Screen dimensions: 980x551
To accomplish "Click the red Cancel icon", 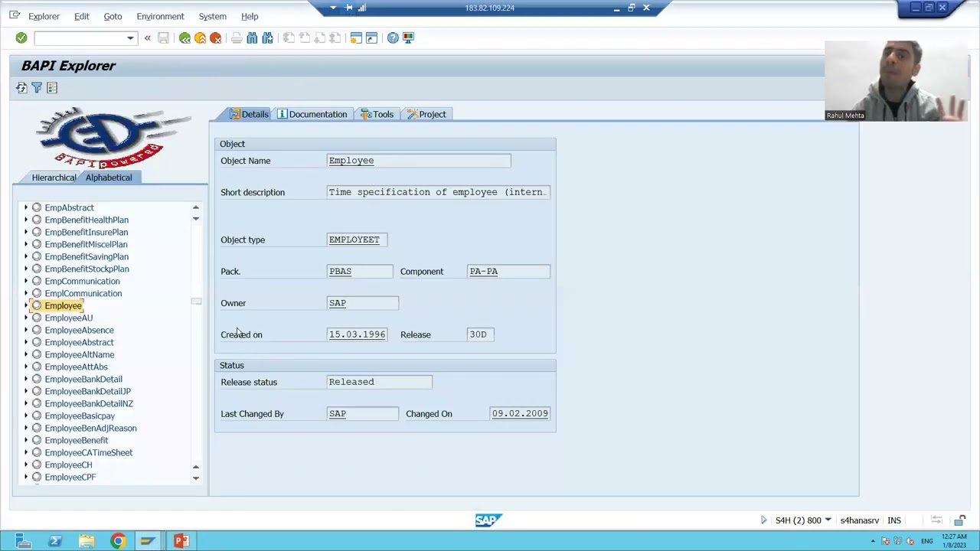I will coord(216,37).
